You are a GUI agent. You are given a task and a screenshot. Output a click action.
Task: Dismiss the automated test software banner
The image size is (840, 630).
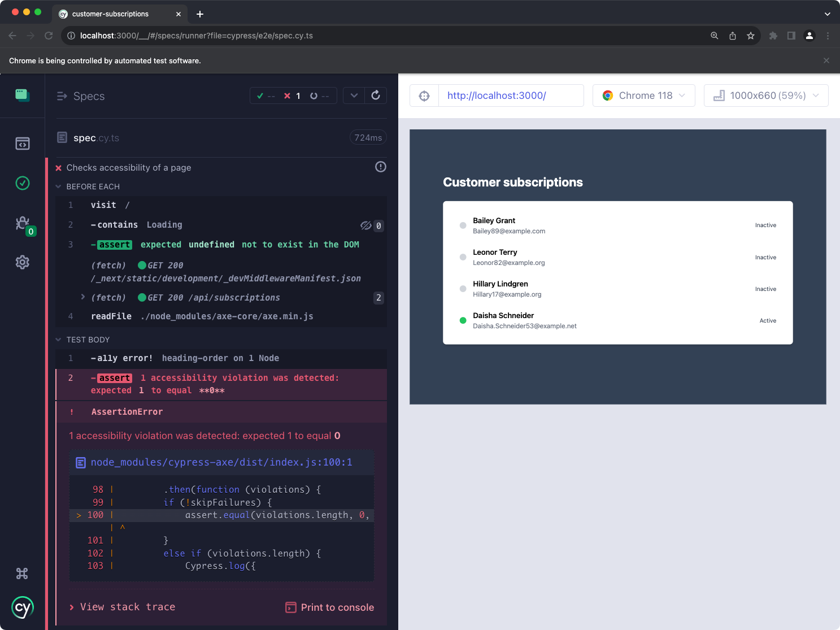826,60
